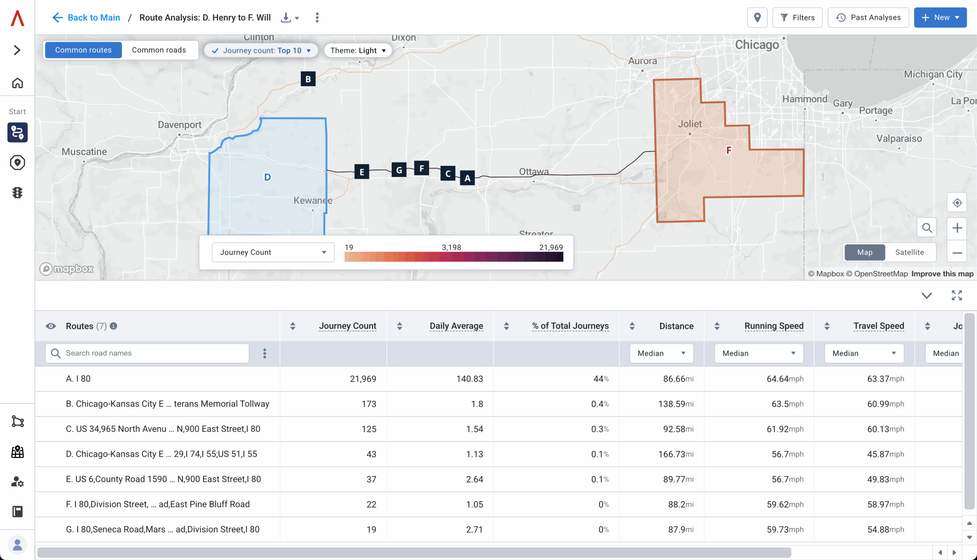The height and width of the screenshot is (560, 977).
Task: Open Distance Median dropdown
Action: point(661,353)
